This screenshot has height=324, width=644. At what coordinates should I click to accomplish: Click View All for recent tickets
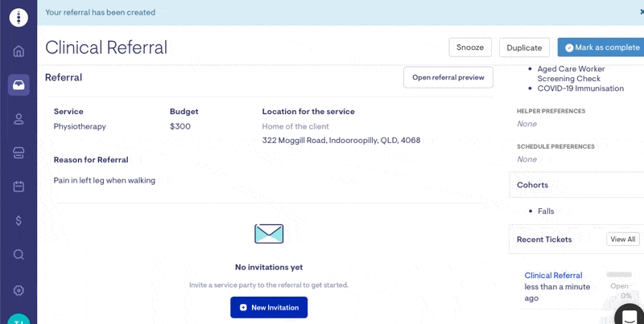(x=622, y=239)
